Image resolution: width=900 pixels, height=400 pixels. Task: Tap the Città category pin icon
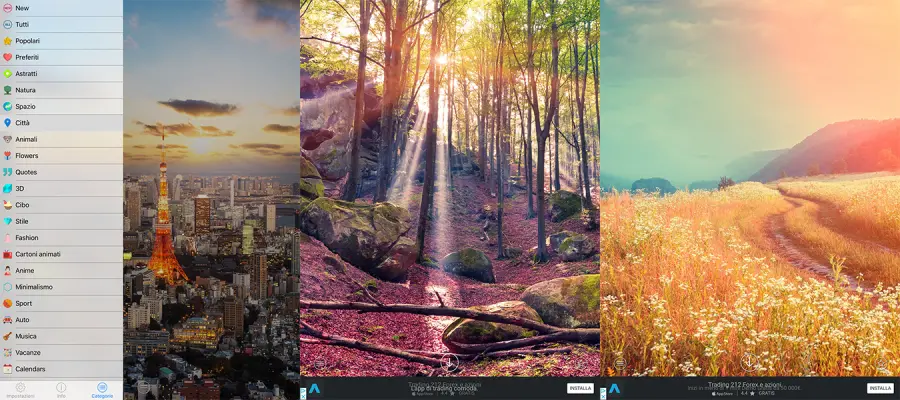click(x=8, y=123)
